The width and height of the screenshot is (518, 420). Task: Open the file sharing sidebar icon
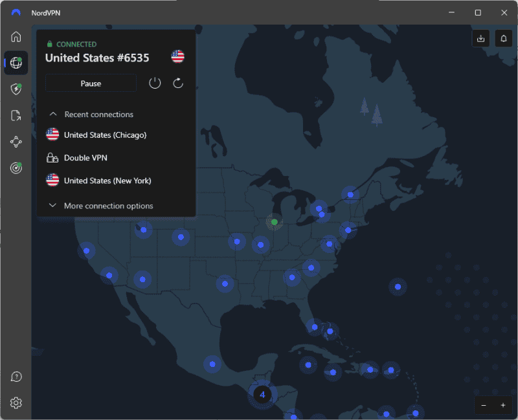coord(16,116)
